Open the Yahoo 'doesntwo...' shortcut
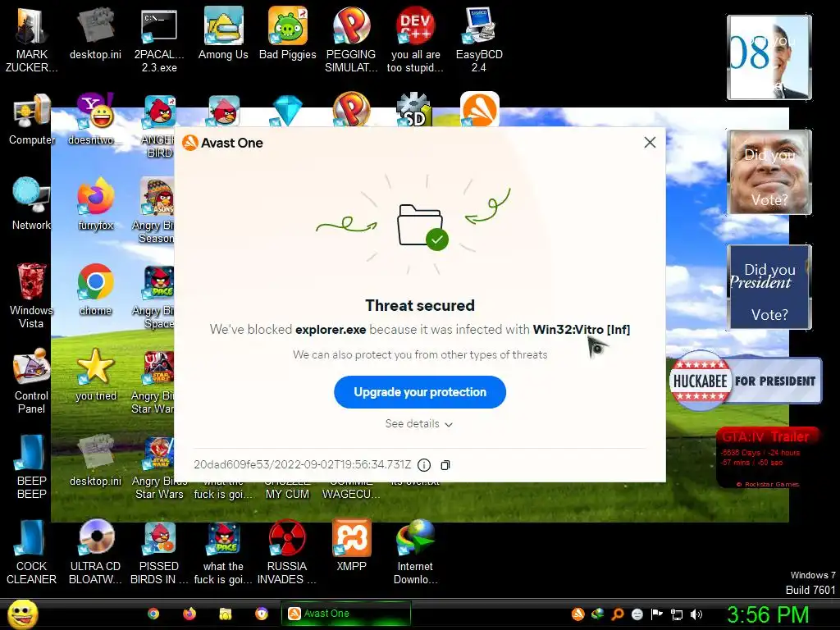 click(x=95, y=119)
